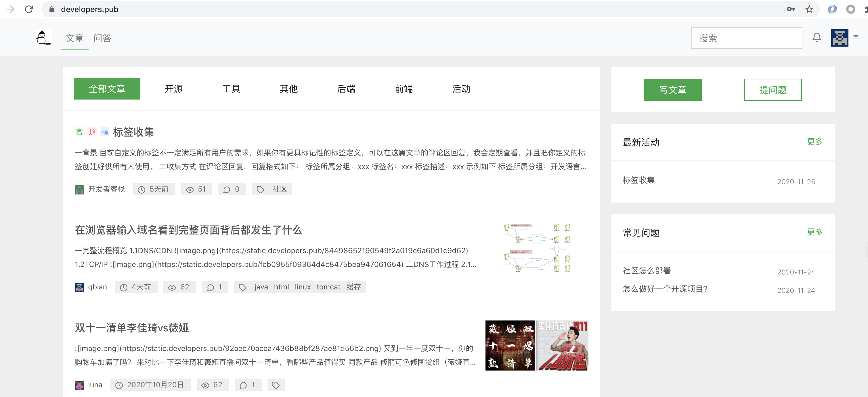The width and height of the screenshot is (868, 397).
Task: Click author name qbian
Action: (x=97, y=287)
